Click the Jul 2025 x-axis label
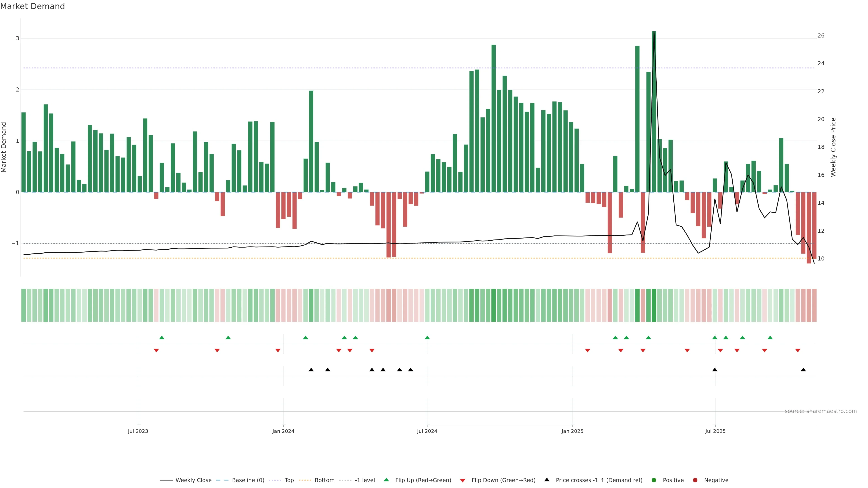The image size is (868, 488). point(715,432)
